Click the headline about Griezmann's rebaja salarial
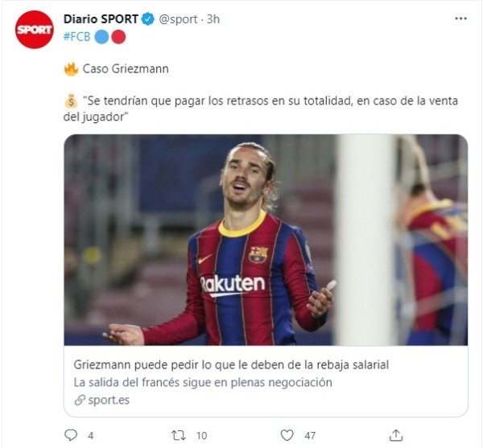This screenshot has height=448, width=483. tap(231, 365)
